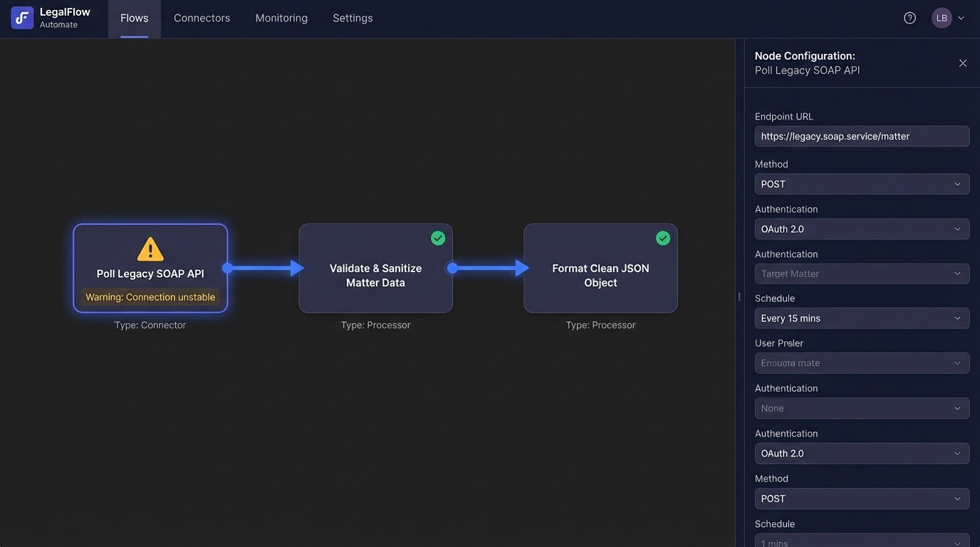980x547 pixels.
Task: Click the panel resize divider handle
Action: pyautogui.click(x=739, y=296)
